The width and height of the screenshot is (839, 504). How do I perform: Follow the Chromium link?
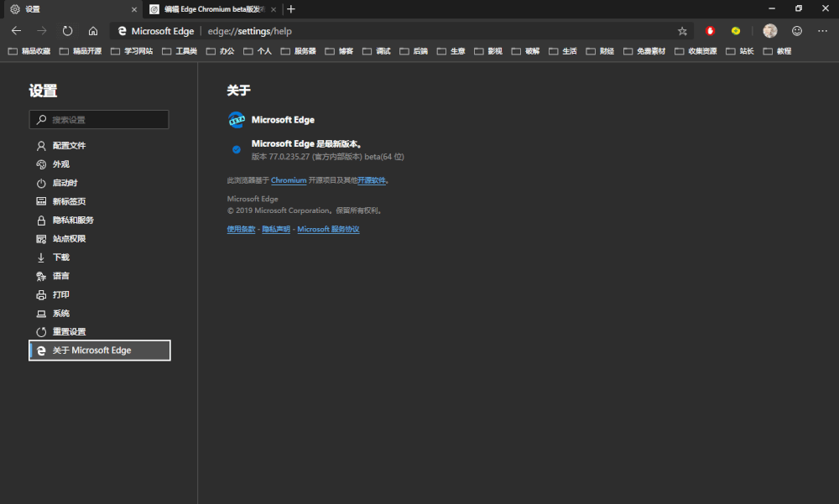(289, 180)
